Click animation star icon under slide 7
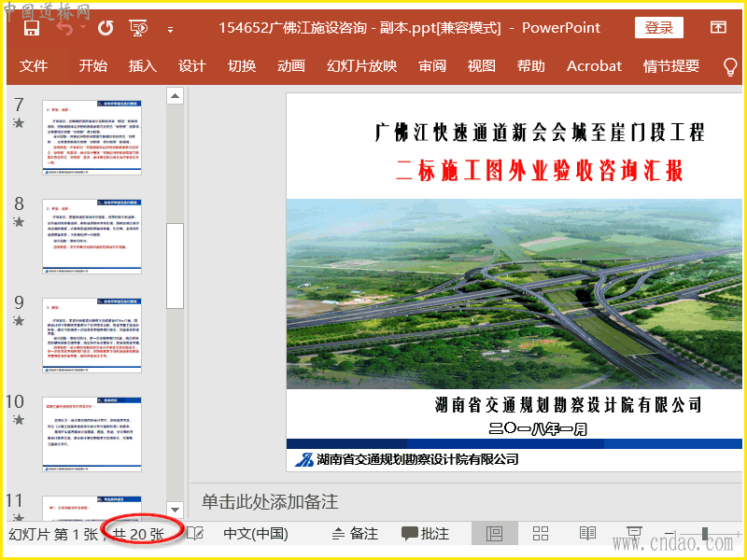The image size is (747, 560). point(19,123)
